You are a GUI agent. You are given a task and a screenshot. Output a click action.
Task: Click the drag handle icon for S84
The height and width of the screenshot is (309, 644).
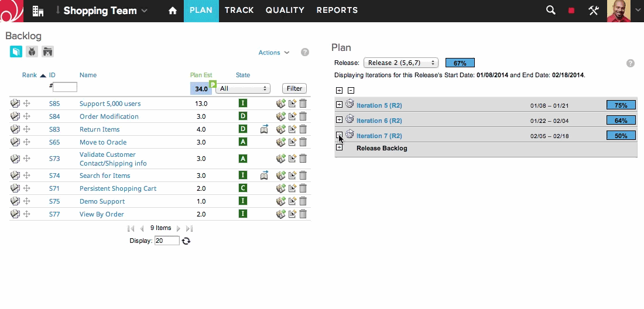pyautogui.click(x=27, y=116)
